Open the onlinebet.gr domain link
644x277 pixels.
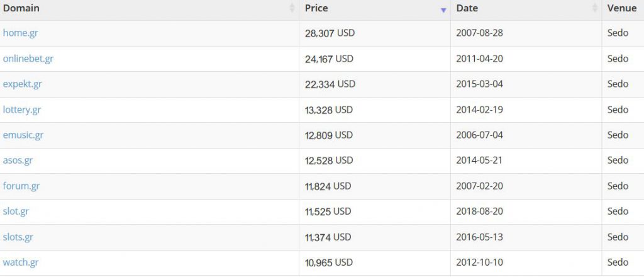click(x=28, y=59)
